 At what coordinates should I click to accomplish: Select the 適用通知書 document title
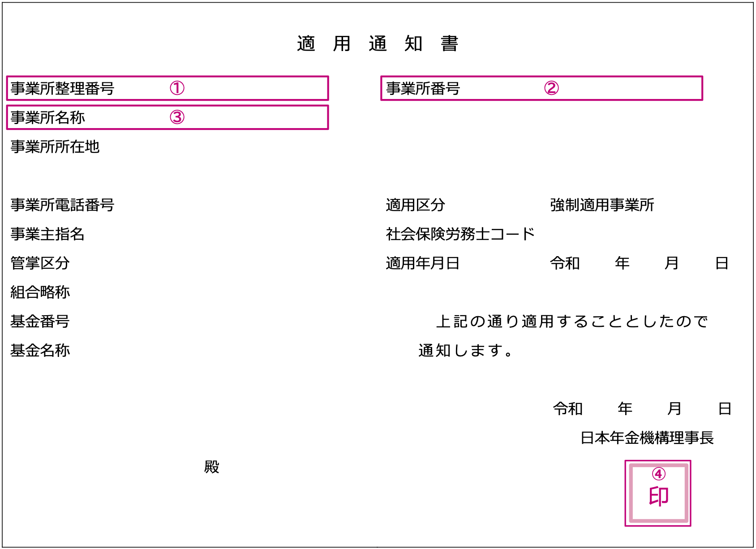click(x=378, y=44)
